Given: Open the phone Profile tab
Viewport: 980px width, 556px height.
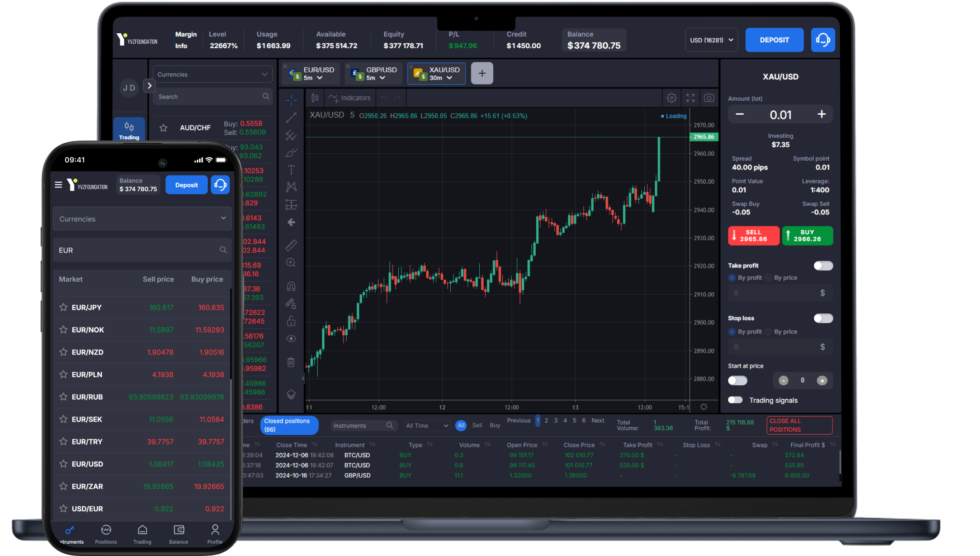Looking at the screenshot, I should [x=215, y=535].
